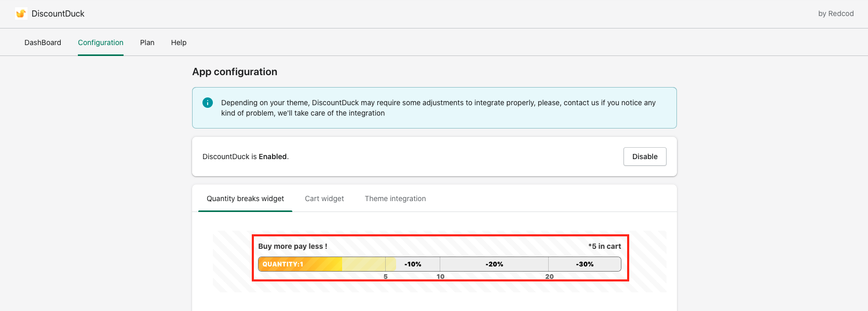Open the Theme integration tab
This screenshot has height=311, width=868.
(395, 199)
